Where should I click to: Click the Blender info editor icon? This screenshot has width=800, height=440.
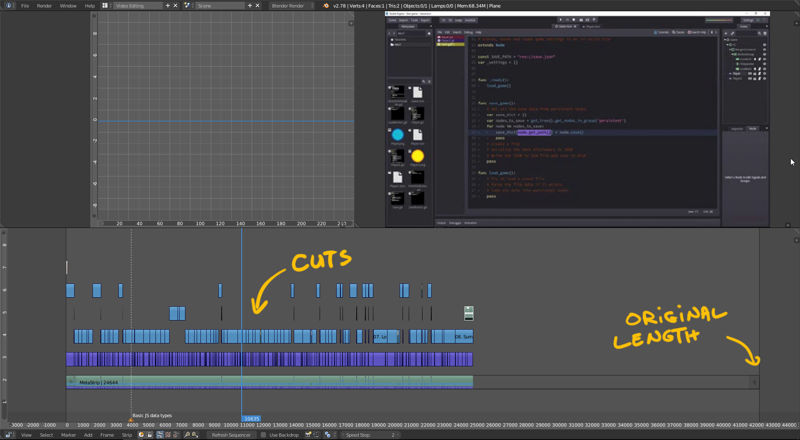(9, 6)
